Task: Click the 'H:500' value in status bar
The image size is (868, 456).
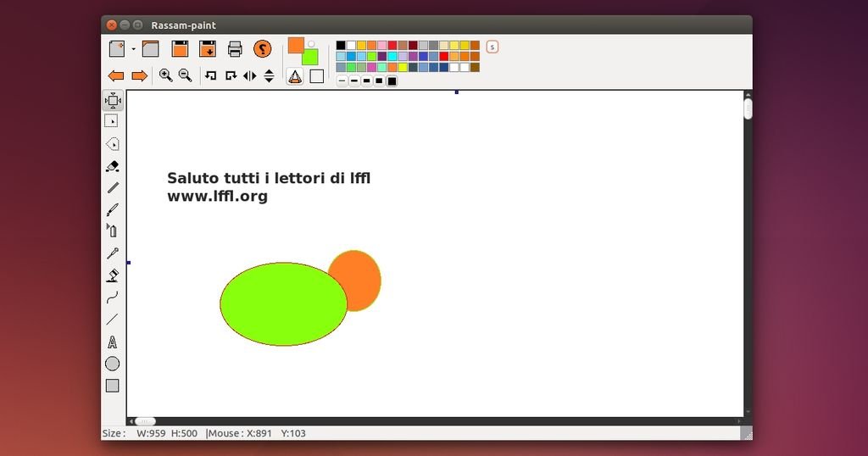Action: click(184, 433)
